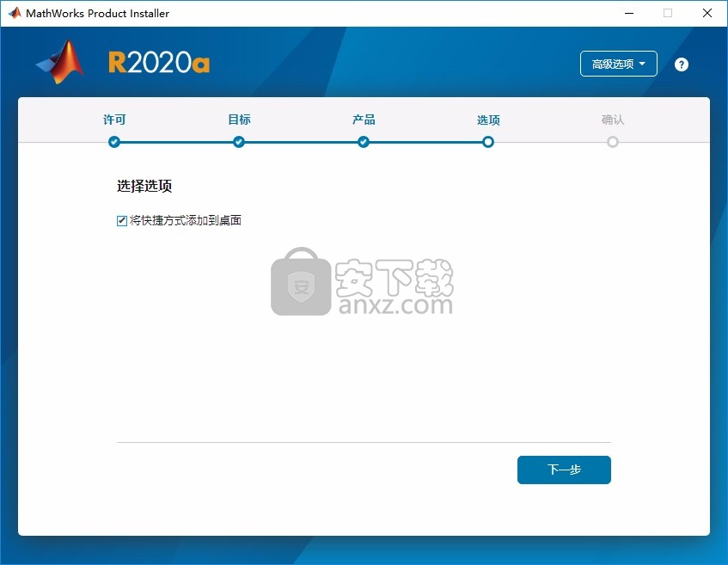Go to the 产品 step
The width and height of the screenshot is (728, 565).
tap(364, 120)
